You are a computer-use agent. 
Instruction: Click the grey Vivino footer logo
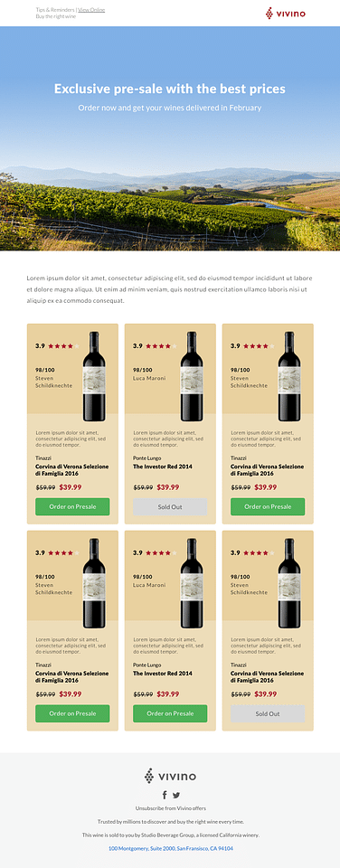pyautogui.click(x=170, y=776)
